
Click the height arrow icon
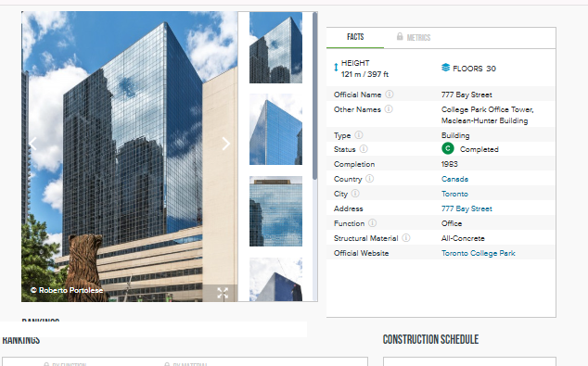pyautogui.click(x=336, y=68)
